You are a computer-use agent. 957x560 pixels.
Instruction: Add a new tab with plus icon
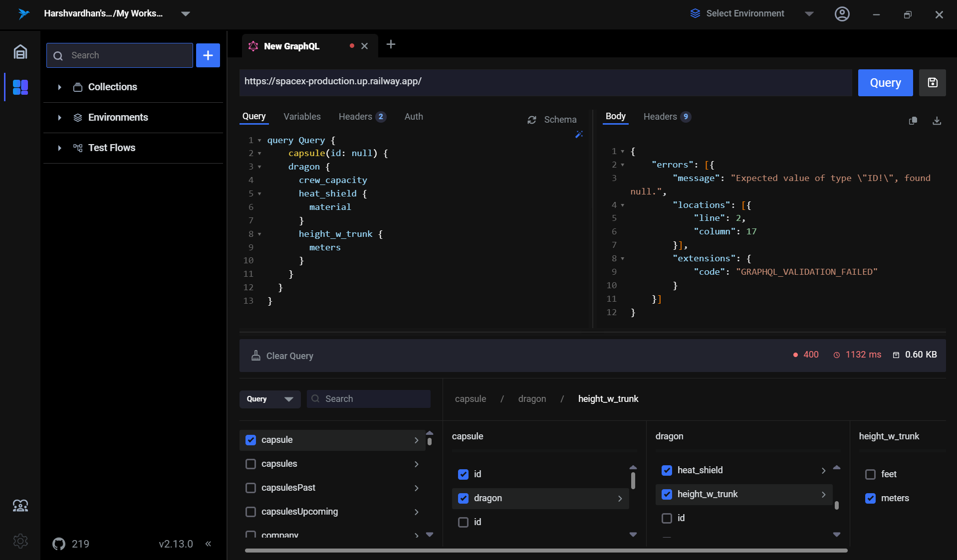[391, 44]
